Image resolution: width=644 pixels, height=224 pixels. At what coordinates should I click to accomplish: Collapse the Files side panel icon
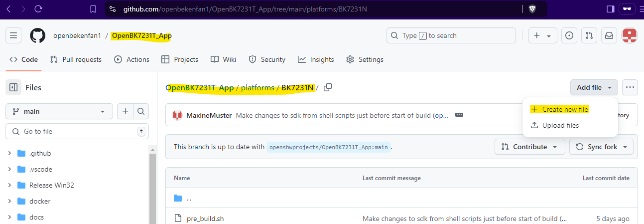pos(13,87)
